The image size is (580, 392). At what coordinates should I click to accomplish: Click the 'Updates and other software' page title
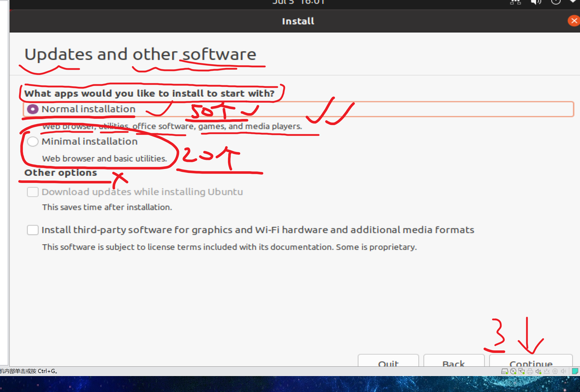[x=140, y=54]
